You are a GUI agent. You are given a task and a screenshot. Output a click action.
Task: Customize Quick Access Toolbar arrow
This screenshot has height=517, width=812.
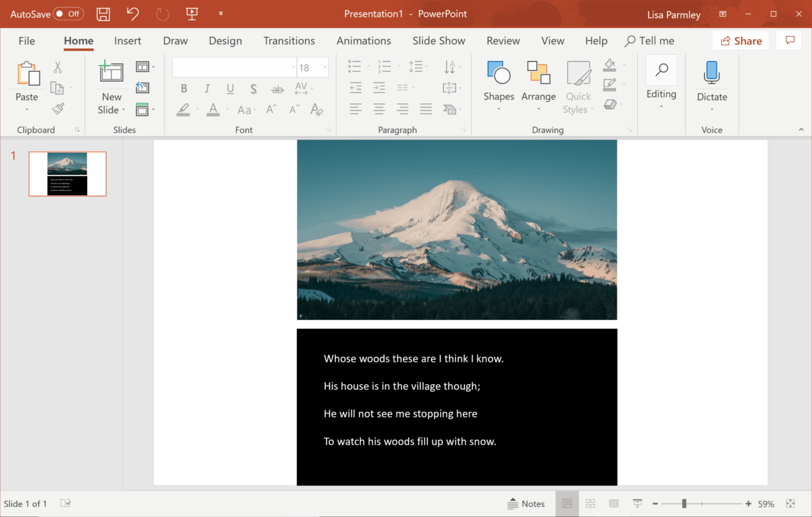pyautogui.click(x=221, y=14)
